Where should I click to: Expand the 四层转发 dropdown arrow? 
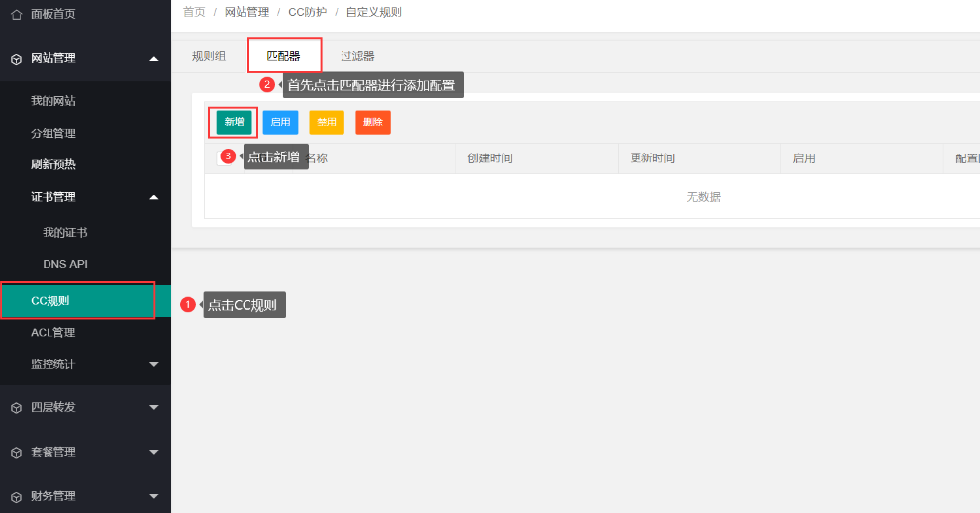tap(153, 407)
